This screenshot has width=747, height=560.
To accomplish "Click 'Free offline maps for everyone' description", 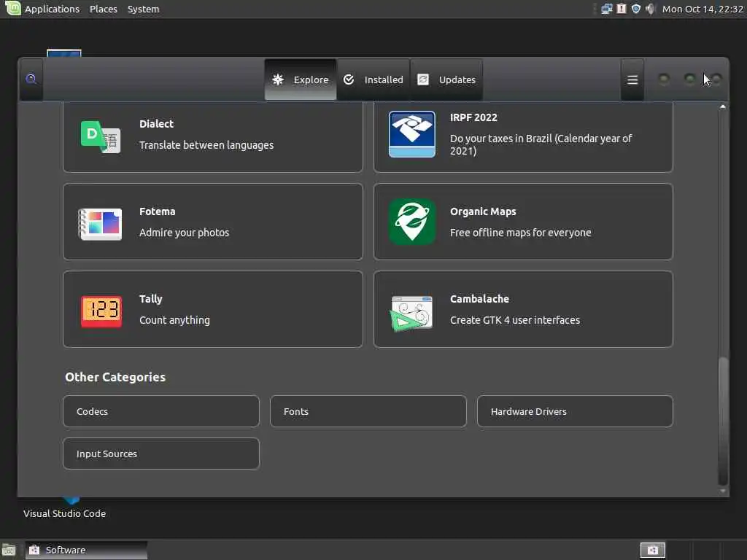I will pyautogui.click(x=520, y=233).
